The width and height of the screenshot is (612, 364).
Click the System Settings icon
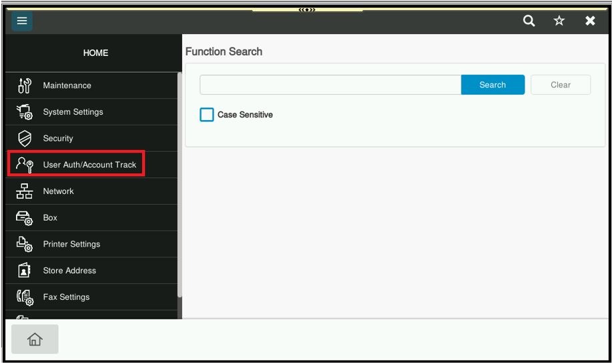click(23, 112)
